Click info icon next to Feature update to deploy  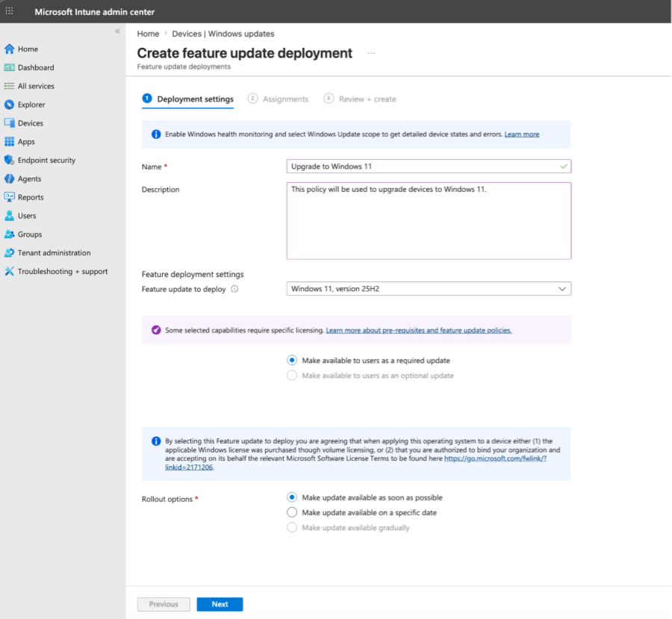point(234,289)
